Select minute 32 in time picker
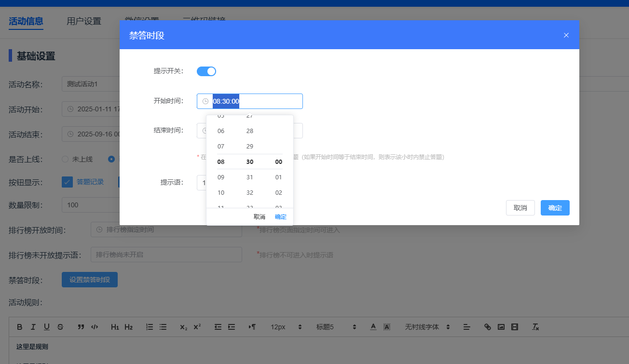 (x=250, y=193)
